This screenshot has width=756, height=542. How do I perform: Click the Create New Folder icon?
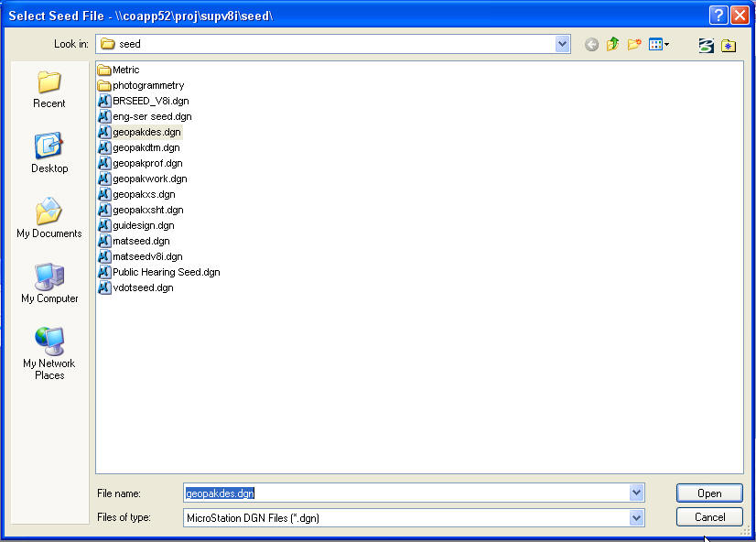coord(634,45)
